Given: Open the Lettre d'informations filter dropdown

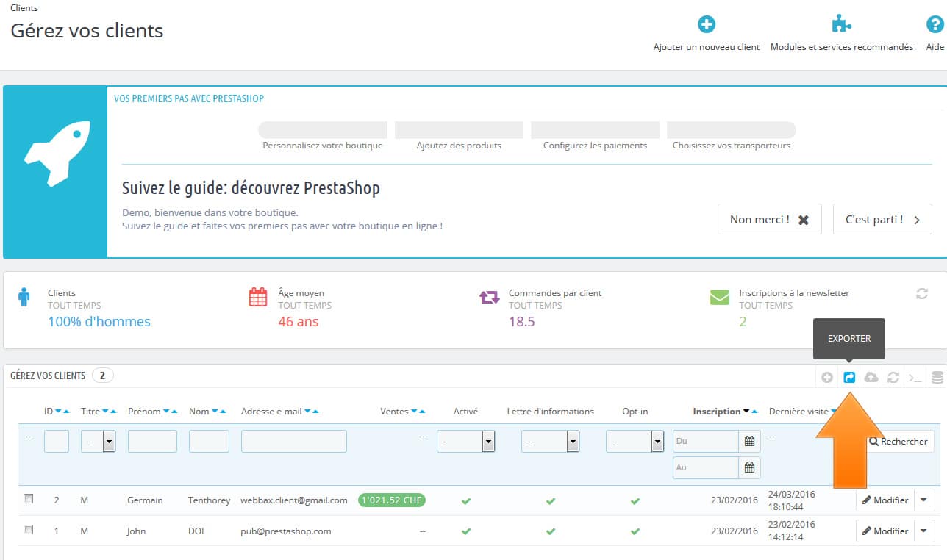Looking at the screenshot, I should click(551, 441).
